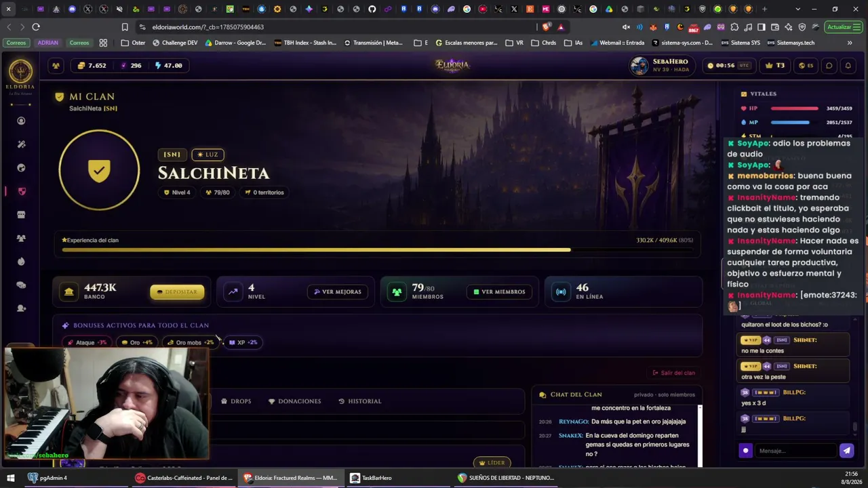Open the profile icon in the game sidebar
Viewport: 868px width, 488px height.
tap(21, 121)
